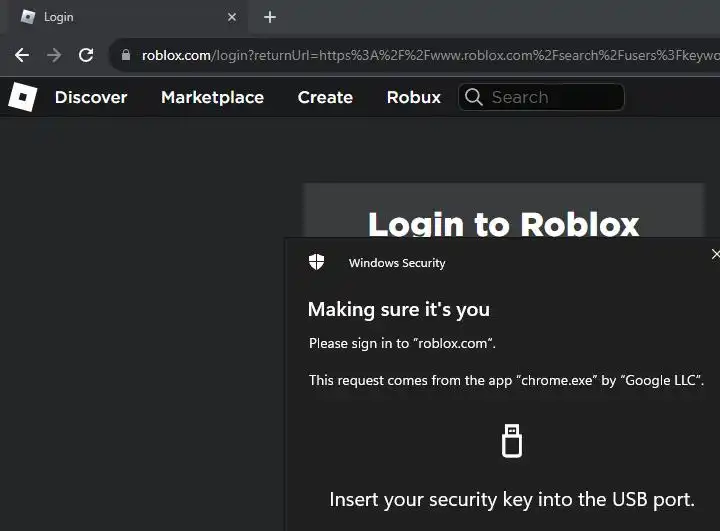View site info via the padlock icon
This screenshot has height=531, width=720.
(x=126, y=55)
